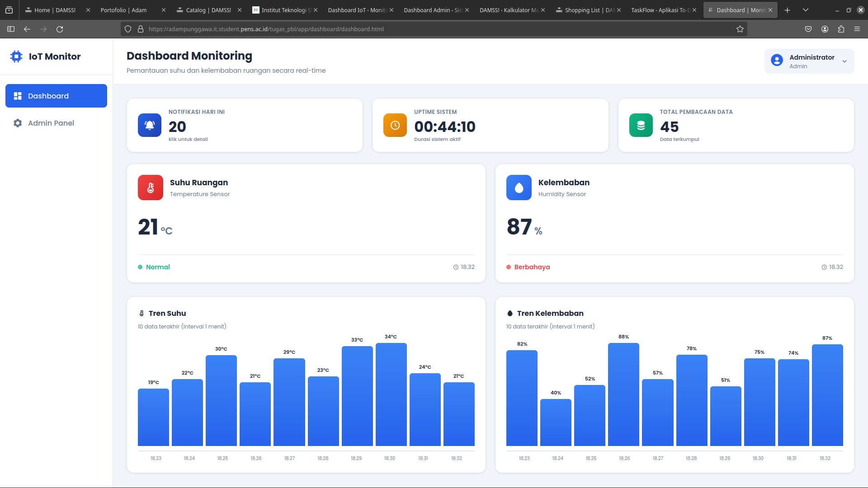Open the list-all-tabs dropdown arrow
Image resolution: width=868 pixels, height=488 pixels.
click(806, 10)
